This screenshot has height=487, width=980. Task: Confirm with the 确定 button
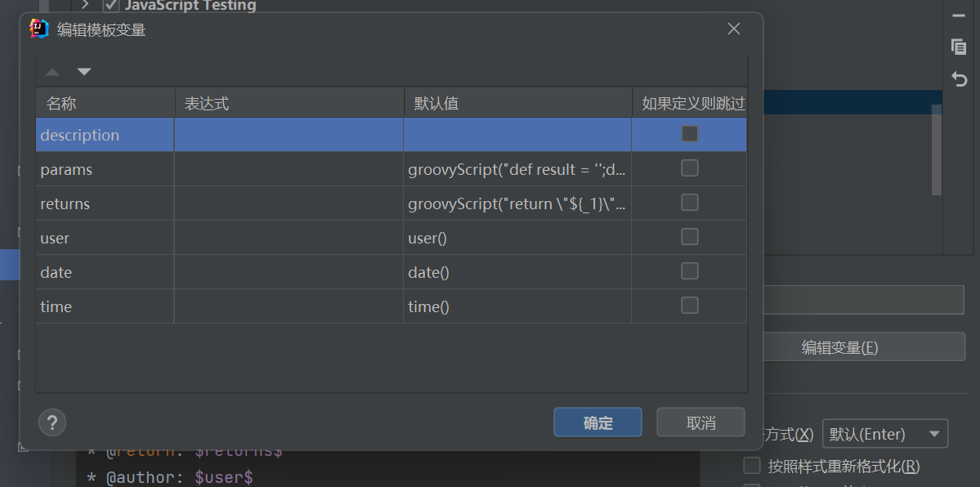[597, 422]
